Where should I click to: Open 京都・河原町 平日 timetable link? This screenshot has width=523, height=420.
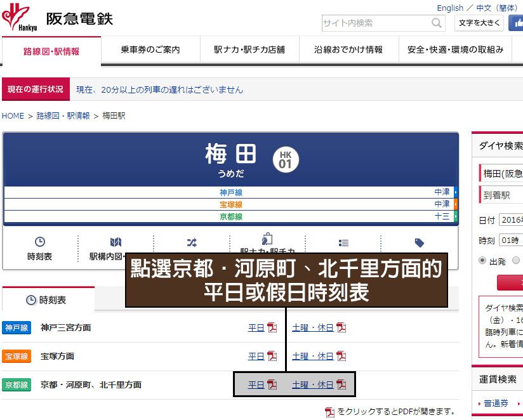click(256, 385)
